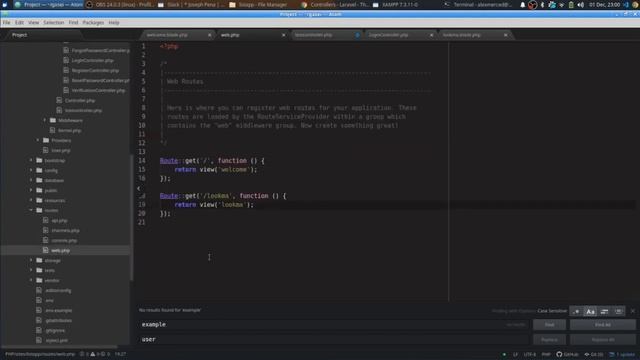The image size is (640, 360).
Task: Expand the public folder
Action: 31,190
